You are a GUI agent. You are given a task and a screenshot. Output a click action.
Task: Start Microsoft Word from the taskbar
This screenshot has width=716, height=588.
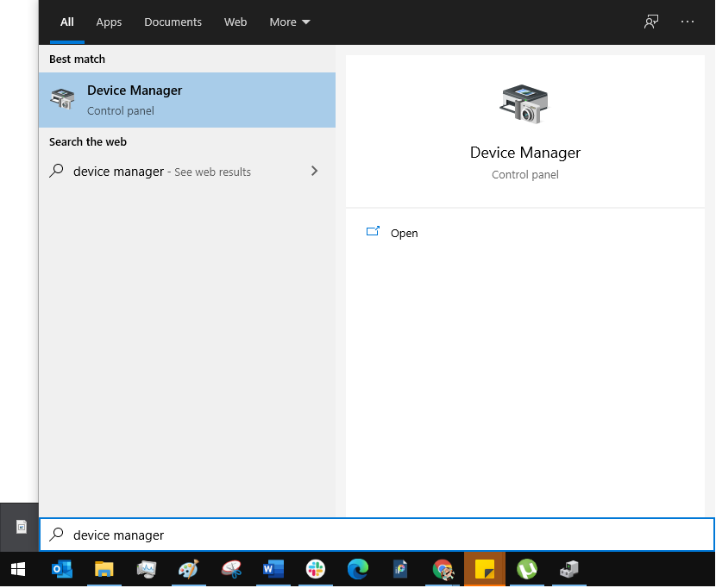(x=273, y=569)
